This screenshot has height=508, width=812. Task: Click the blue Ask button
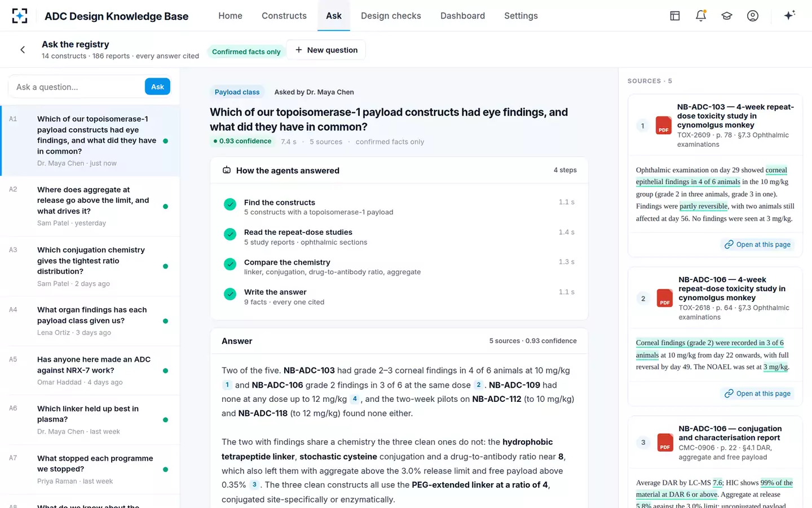[157, 86]
